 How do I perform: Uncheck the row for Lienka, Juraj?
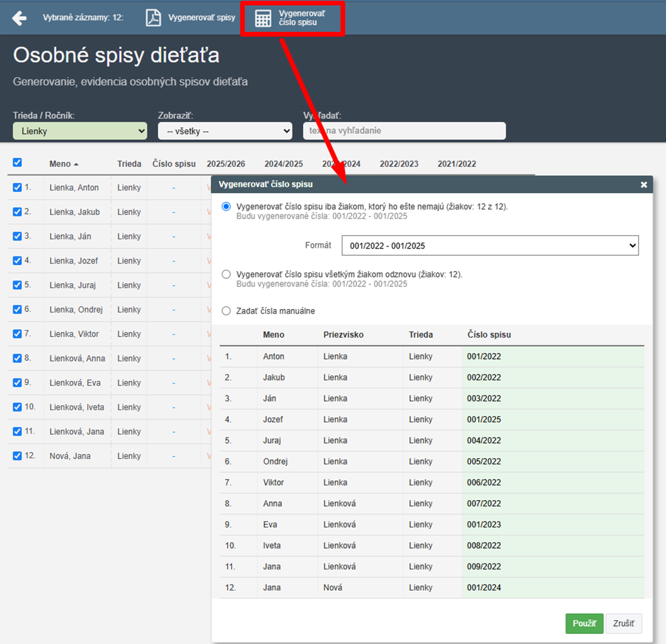coord(17,285)
